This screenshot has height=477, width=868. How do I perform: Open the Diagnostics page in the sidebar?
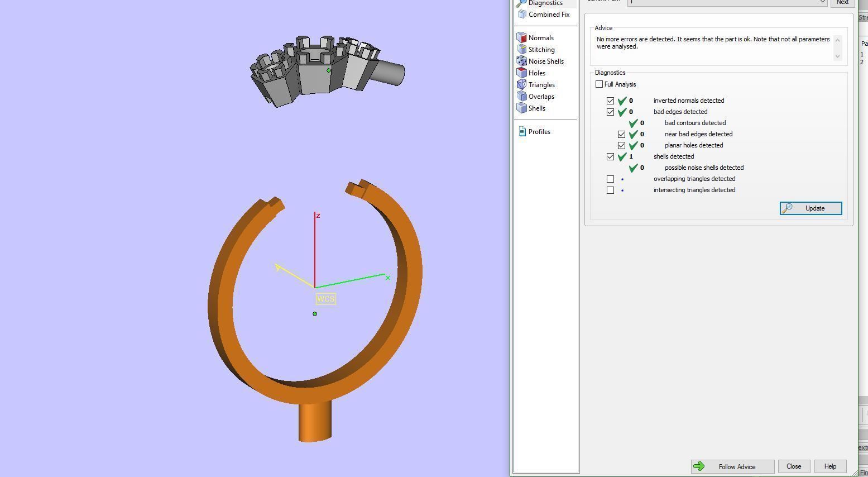point(546,3)
